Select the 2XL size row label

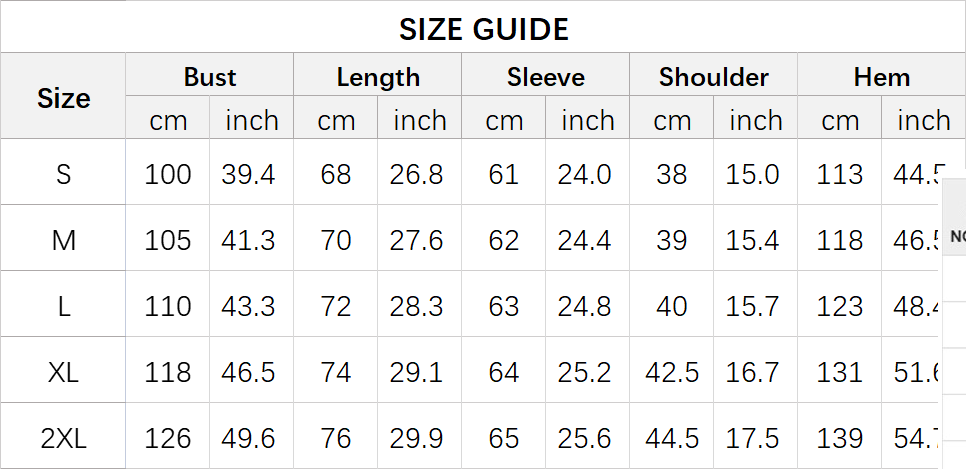[63, 438]
